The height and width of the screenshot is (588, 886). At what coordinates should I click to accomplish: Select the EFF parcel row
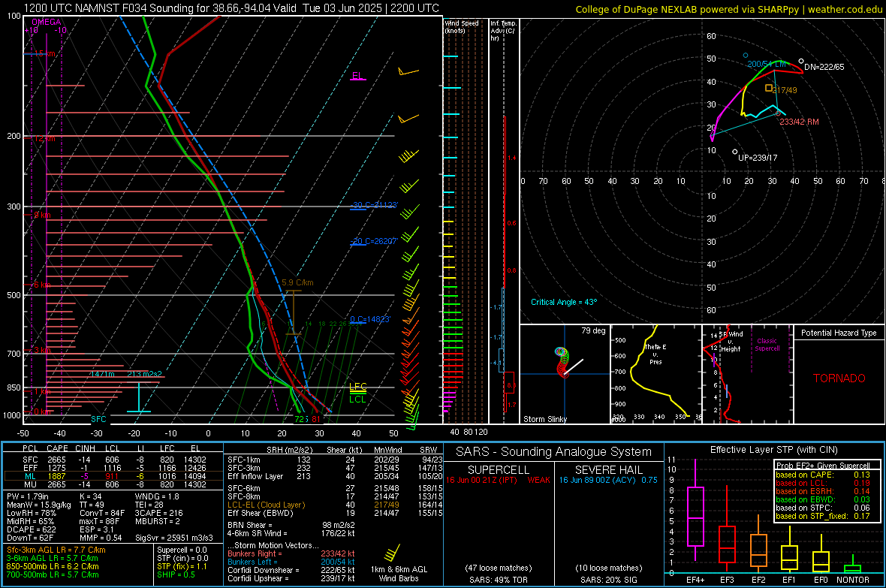[113, 468]
